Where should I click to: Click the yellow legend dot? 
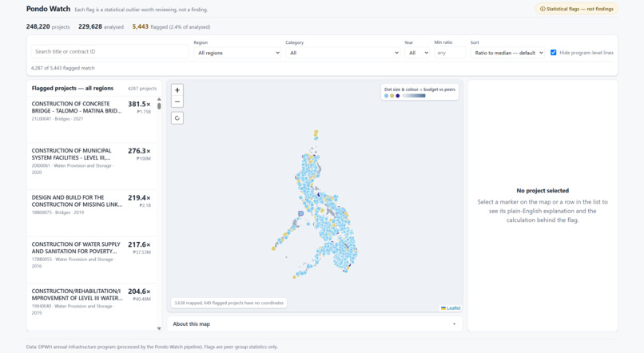coord(392,96)
